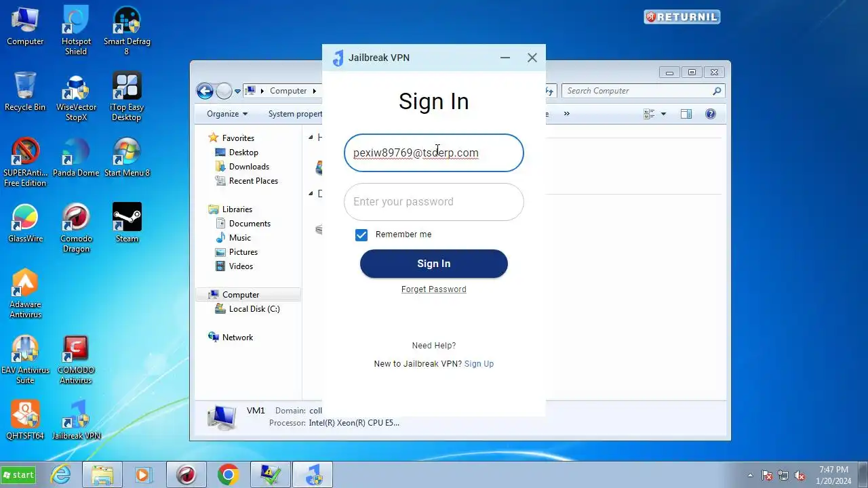
Task: Open Organize dropdown in Explorer
Action: tap(227, 114)
